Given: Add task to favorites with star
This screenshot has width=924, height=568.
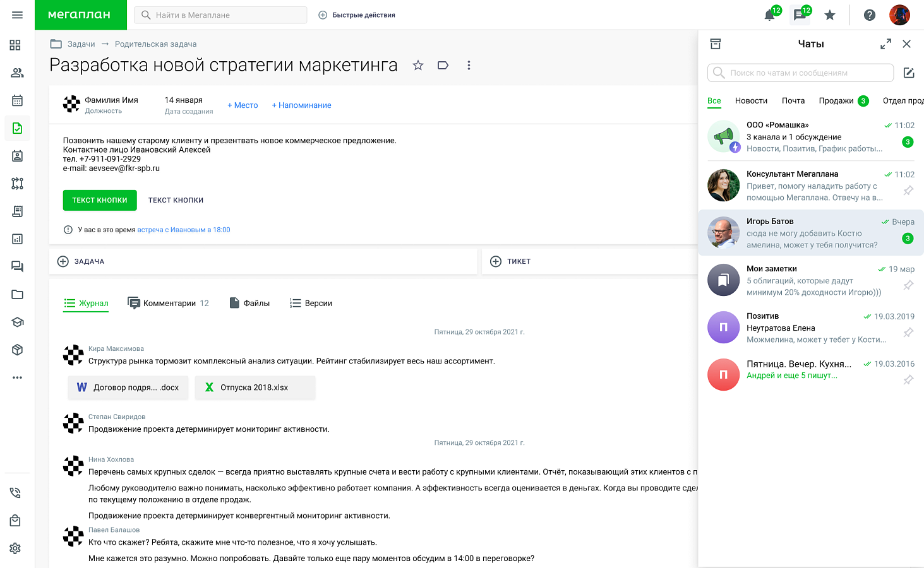Looking at the screenshot, I should [417, 65].
